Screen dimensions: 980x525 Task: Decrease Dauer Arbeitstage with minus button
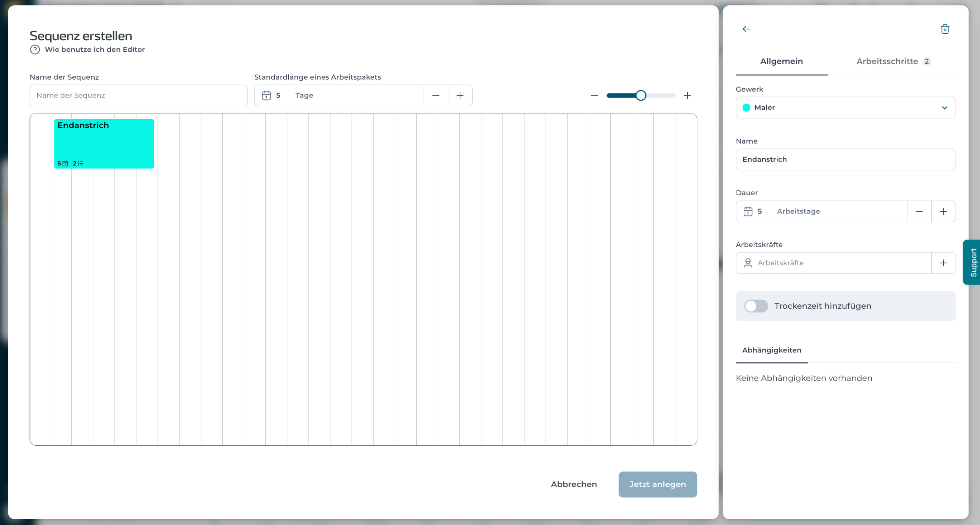[919, 211]
